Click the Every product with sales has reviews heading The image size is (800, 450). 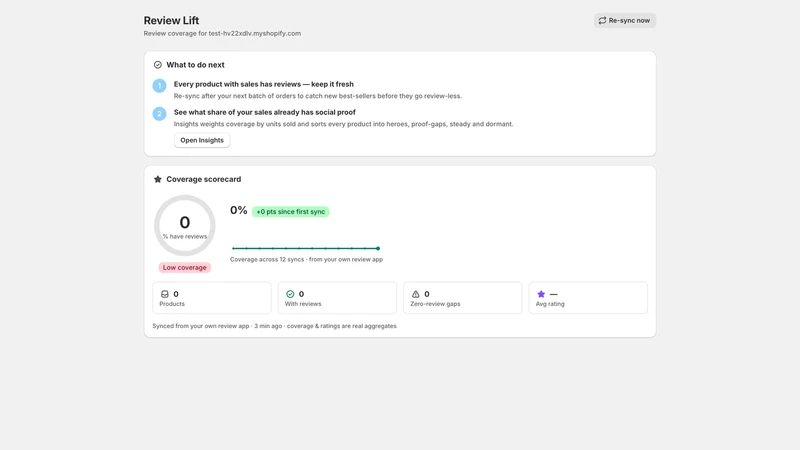pyautogui.click(x=263, y=84)
